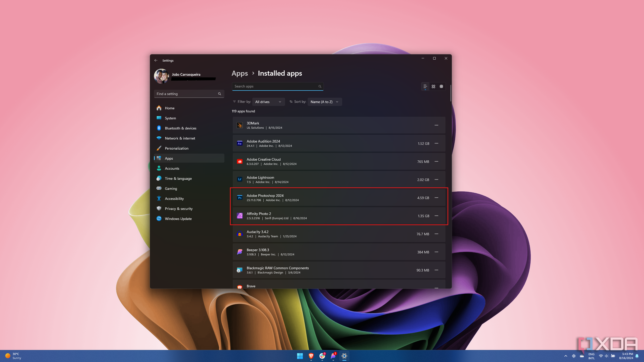Viewport: 644px width, 362px height.
Task: Show hidden system tray icons
Action: pos(566,356)
